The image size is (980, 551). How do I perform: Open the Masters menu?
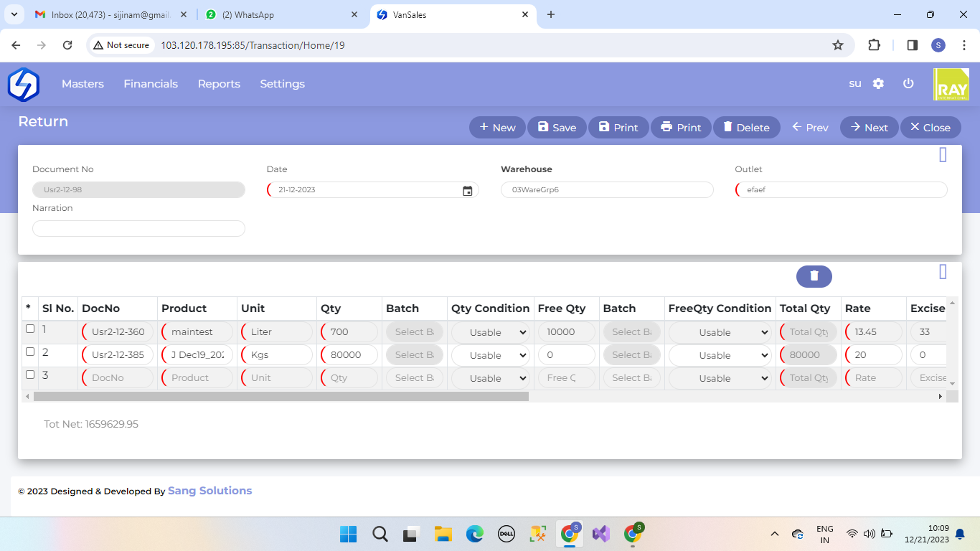(x=83, y=84)
